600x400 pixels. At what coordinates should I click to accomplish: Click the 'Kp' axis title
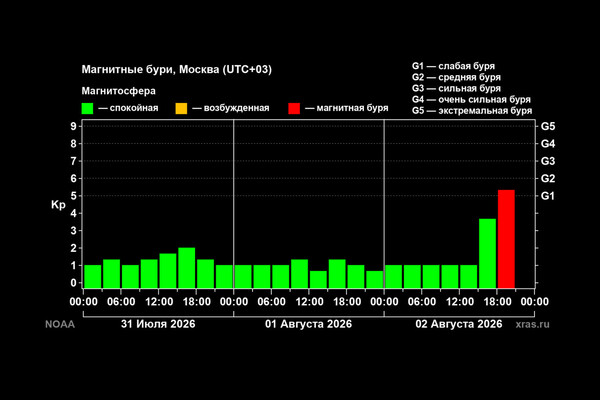click(x=58, y=205)
